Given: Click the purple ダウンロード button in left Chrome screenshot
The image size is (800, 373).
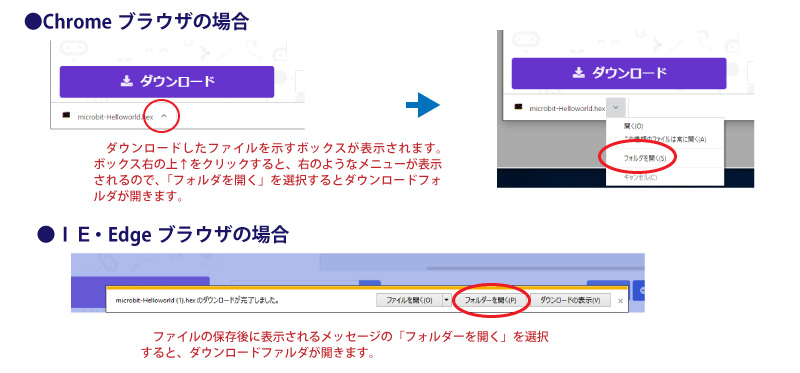Looking at the screenshot, I should (167, 82).
